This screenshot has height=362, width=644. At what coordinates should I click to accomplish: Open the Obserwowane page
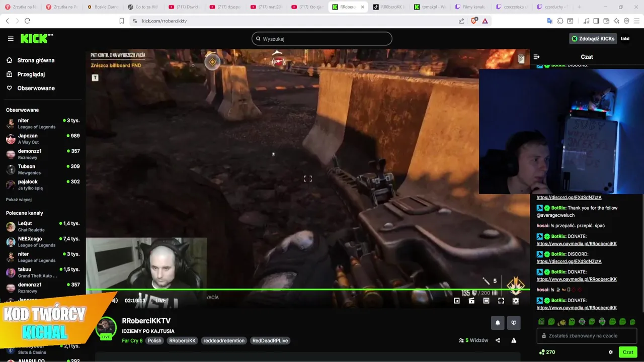36,88
